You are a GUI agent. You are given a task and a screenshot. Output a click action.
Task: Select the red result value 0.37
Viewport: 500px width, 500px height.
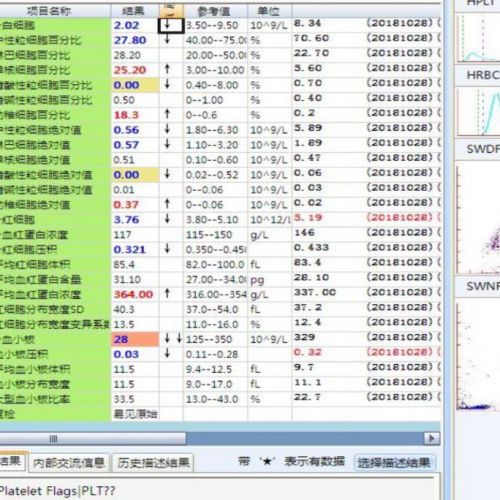126,205
